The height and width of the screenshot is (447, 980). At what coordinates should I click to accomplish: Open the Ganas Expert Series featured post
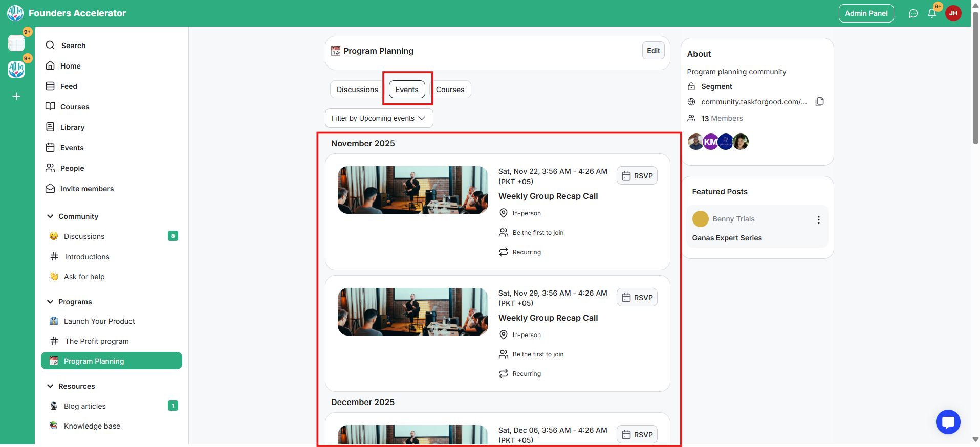pyautogui.click(x=727, y=238)
